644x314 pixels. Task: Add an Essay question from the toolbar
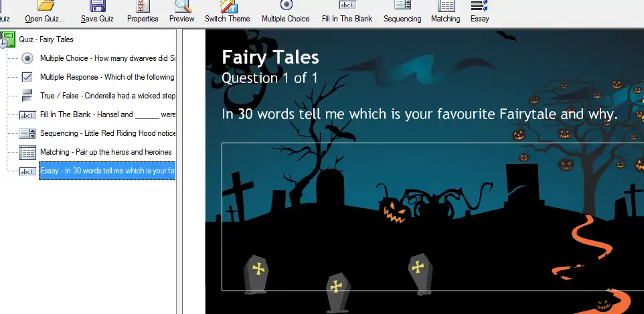(479, 6)
